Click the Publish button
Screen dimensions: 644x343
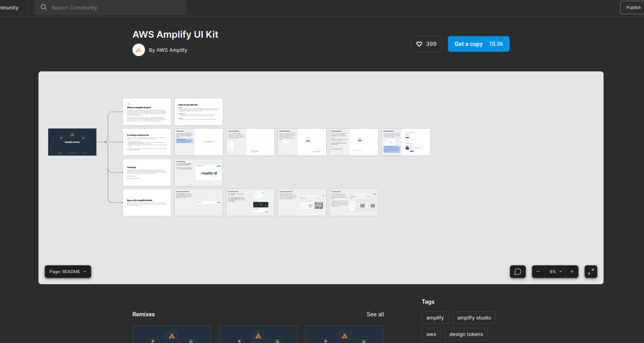(632, 7)
